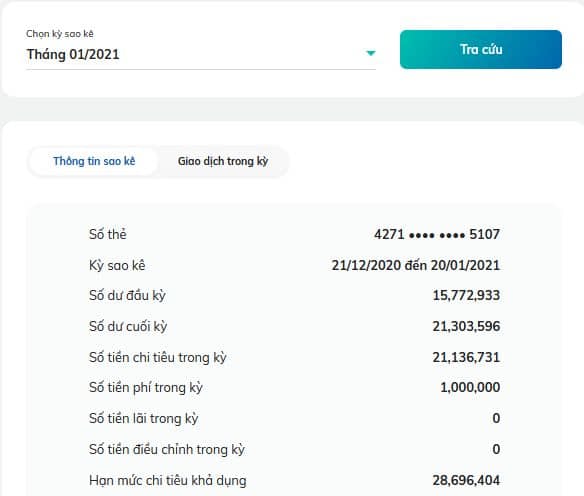The width and height of the screenshot is (584, 496).
Task: Select the Tháng 01/2021 period field
Action: (x=201, y=54)
